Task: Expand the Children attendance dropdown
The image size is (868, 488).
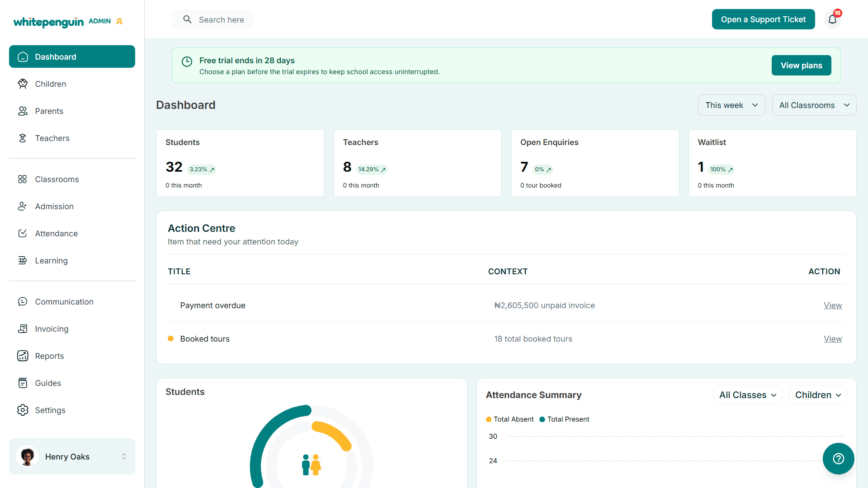Action: point(818,395)
